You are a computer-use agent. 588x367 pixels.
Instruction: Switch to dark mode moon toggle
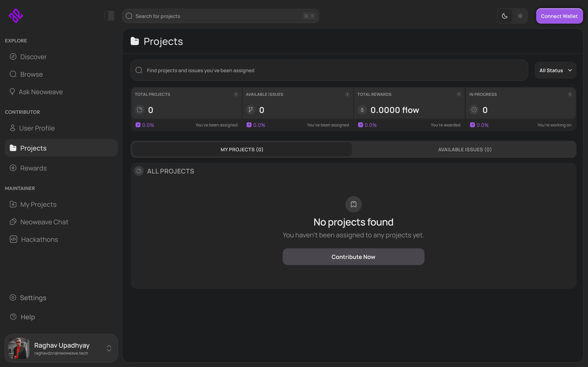pyautogui.click(x=505, y=16)
